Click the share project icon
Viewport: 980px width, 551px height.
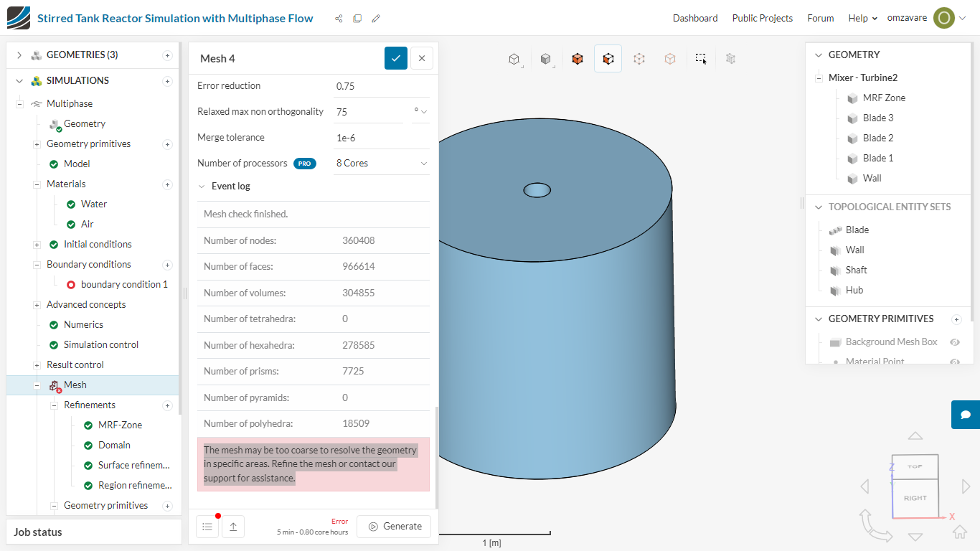coord(339,19)
